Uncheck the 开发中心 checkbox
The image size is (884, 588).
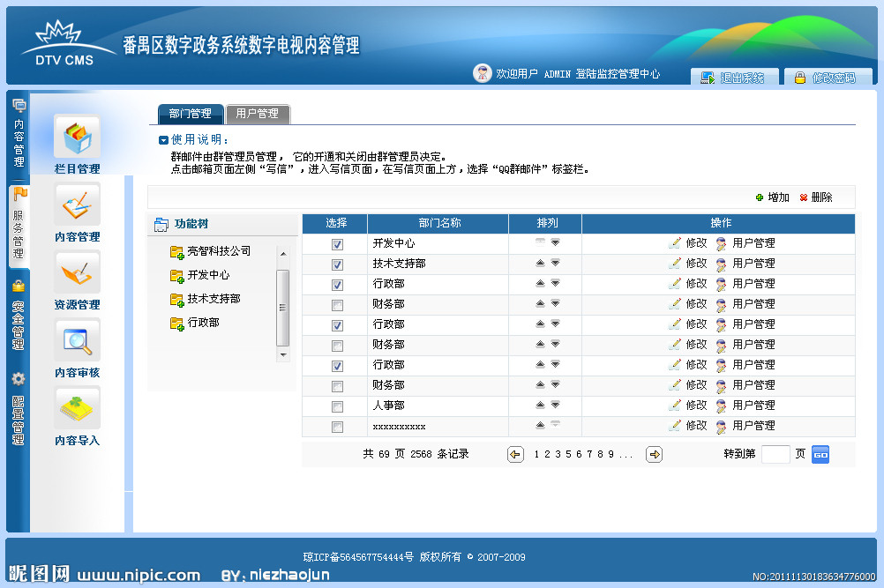click(x=337, y=244)
